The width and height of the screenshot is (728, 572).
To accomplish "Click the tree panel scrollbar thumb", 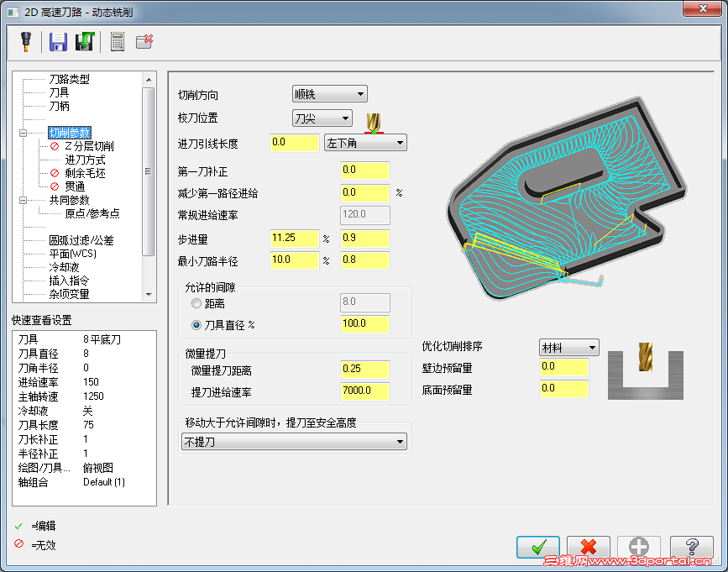I will [149, 172].
